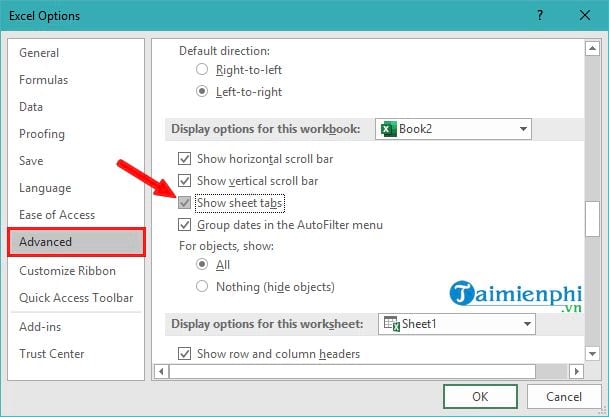Click the vertical scrollbar up arrow
Screen dimensions: 609x417
click(592, 49)
